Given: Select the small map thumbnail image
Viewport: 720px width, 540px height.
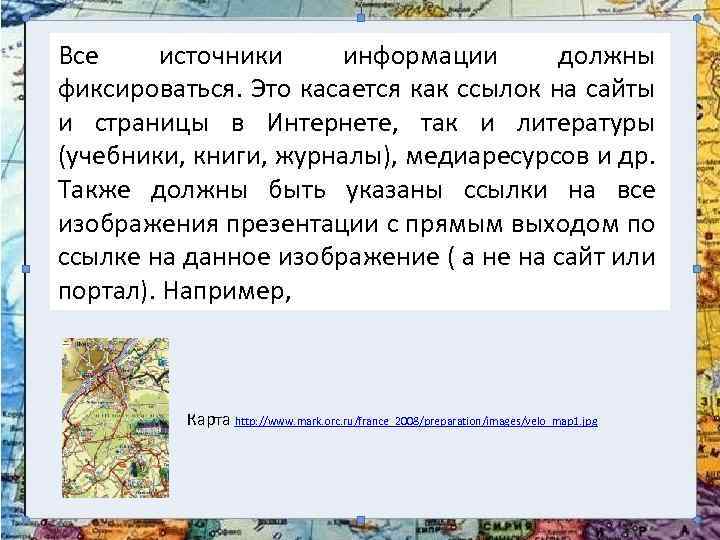Looking at the screenshot, I should point(116,418).
